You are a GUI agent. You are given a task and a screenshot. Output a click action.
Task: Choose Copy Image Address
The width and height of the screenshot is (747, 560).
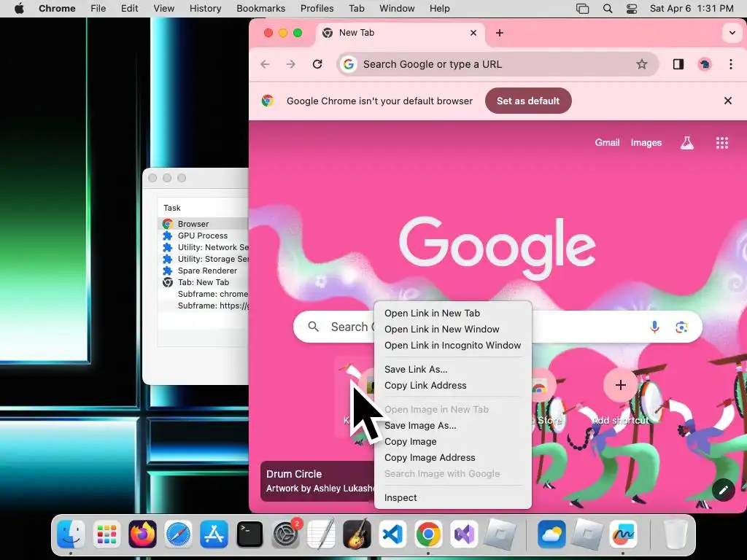(452, 458)
